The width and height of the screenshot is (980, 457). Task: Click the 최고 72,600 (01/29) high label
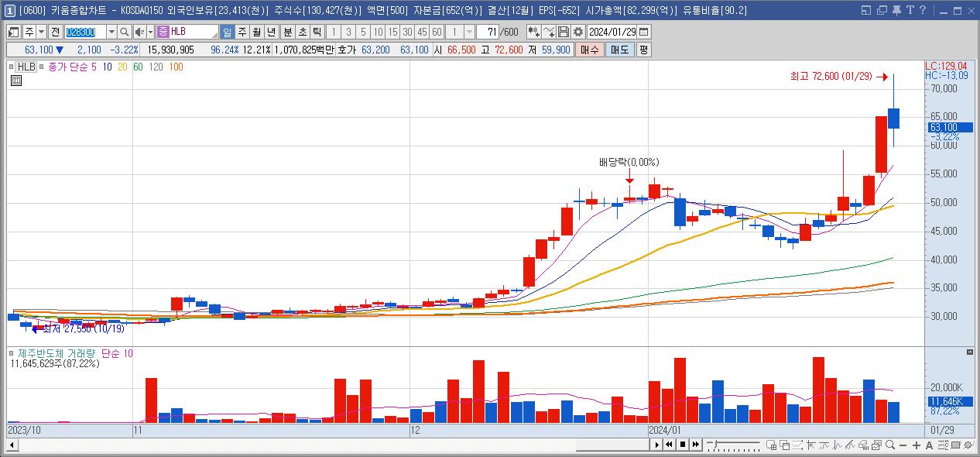[x=831, y=76]
